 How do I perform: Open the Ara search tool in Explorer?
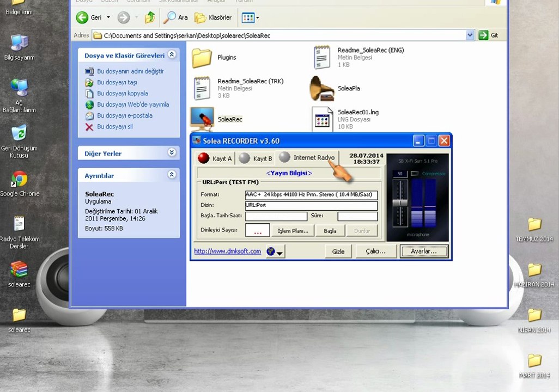[x=175, y=17]
